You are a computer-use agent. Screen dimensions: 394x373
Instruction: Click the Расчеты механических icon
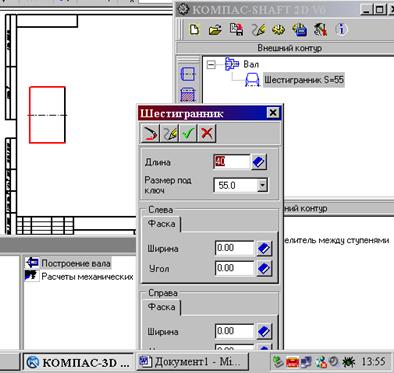[x=32, y=276]
